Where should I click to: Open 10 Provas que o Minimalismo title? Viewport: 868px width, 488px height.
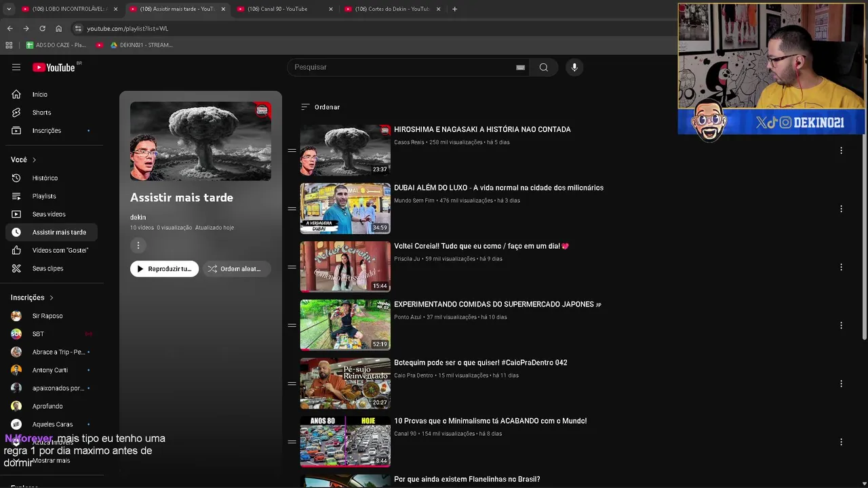[x=490, y=421]
